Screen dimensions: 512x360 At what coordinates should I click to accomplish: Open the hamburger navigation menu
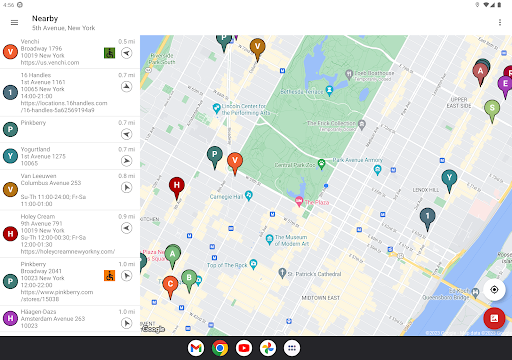[x=14, y=23]
